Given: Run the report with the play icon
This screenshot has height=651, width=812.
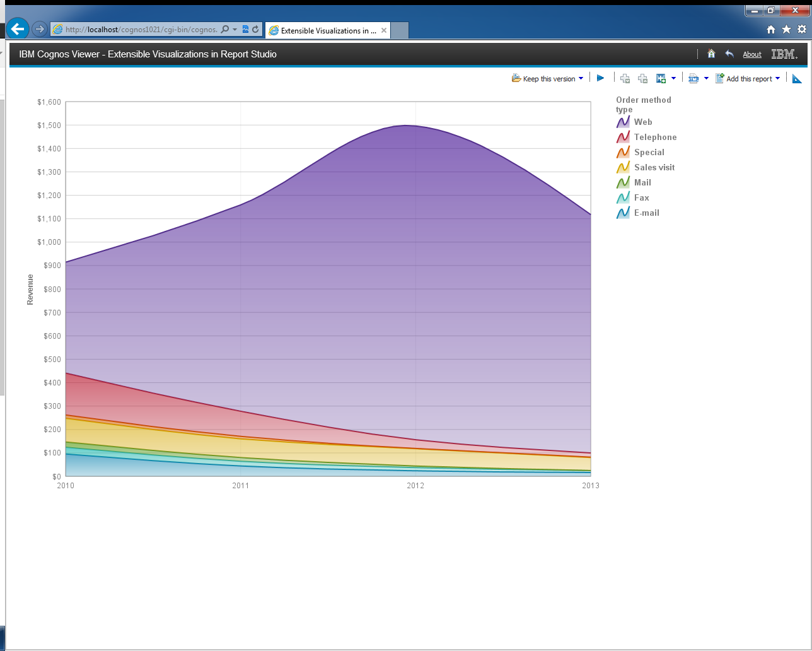Looking at the screenshot, I should (600, 78).
